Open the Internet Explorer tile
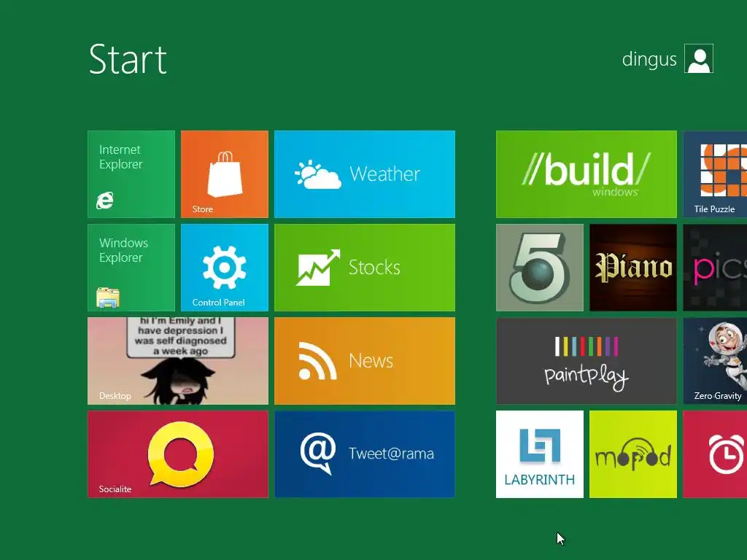The height and width of the screenshot is (560, 747). tap(131, 174)
